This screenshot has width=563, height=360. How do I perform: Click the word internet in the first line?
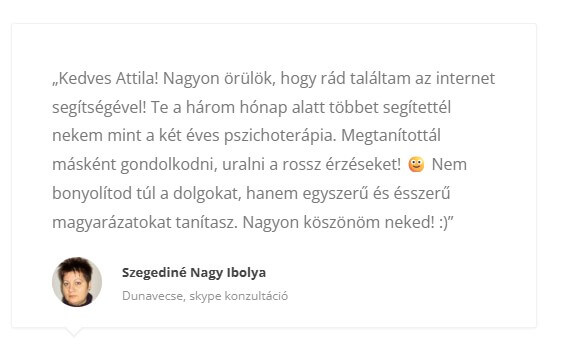[465, 79]
